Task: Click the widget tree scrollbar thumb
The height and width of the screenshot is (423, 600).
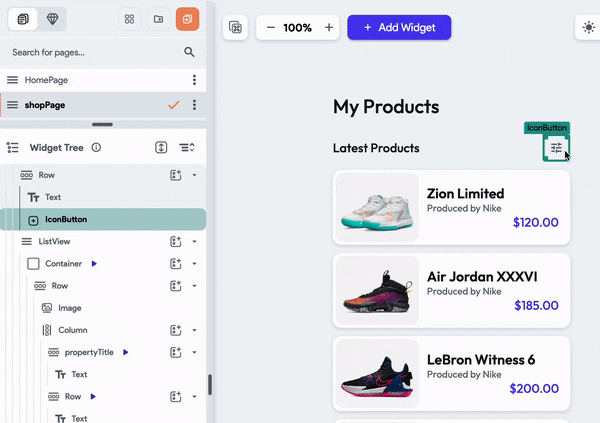Action: click(210, 385)
